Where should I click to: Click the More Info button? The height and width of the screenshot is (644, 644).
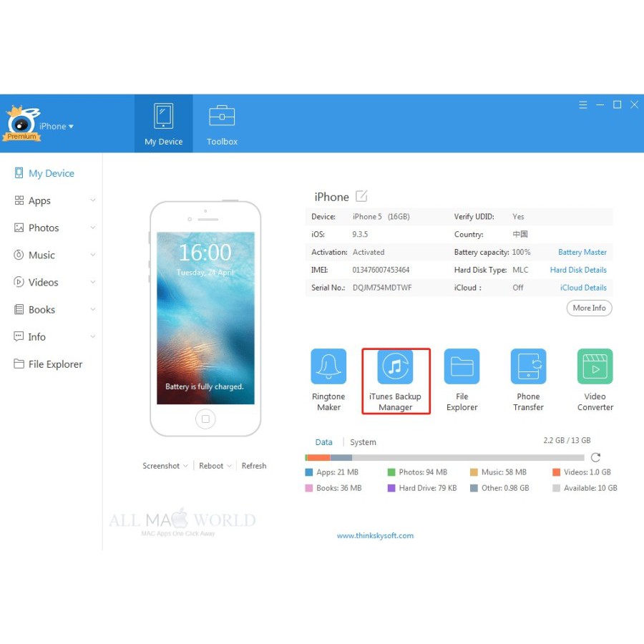[x=589, y=308]
